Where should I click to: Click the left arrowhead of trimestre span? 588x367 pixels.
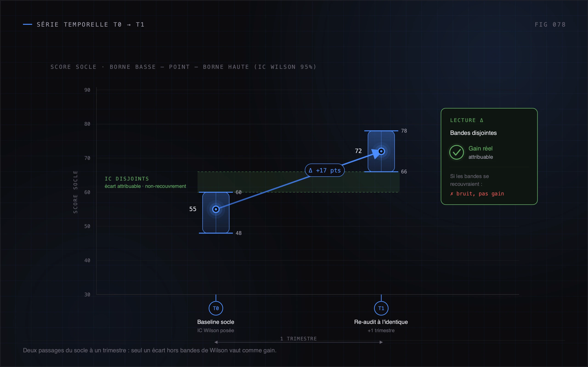coord(216,342)
